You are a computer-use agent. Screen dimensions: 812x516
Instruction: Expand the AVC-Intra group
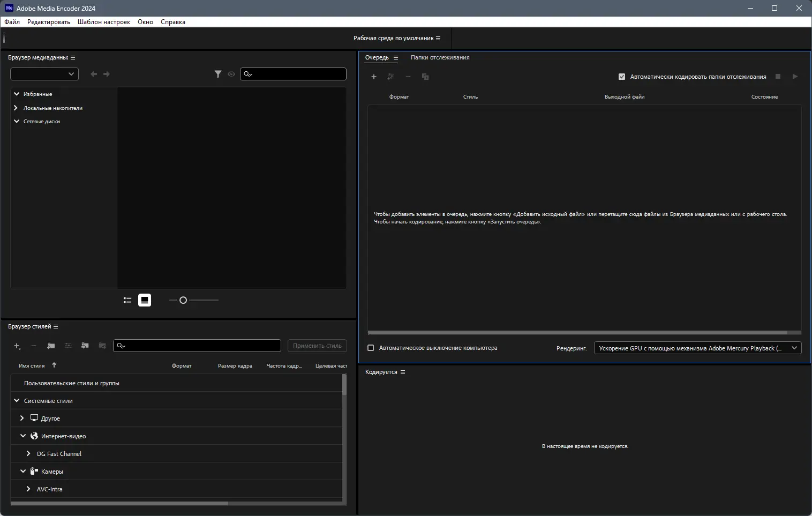[28, 489]
